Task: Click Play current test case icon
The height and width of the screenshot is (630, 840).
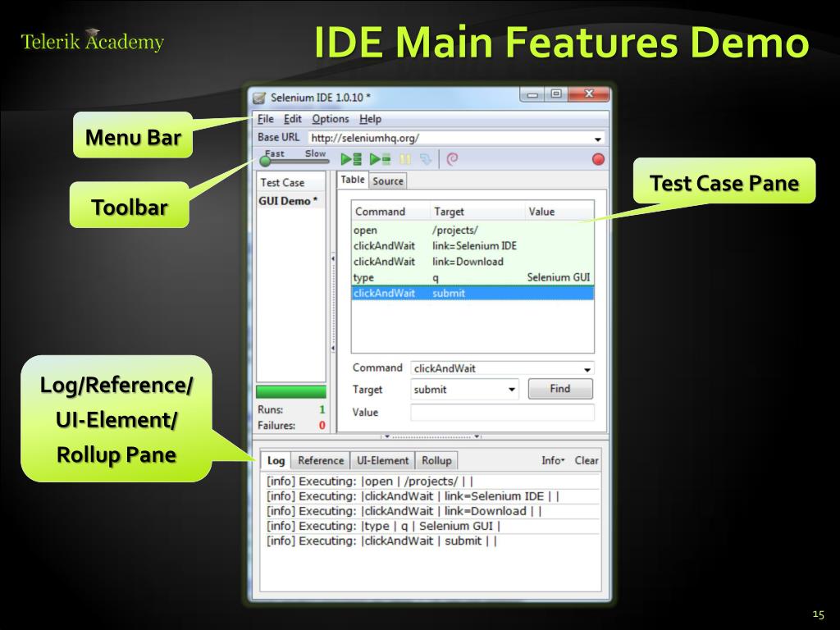Action: coord(380,159)
